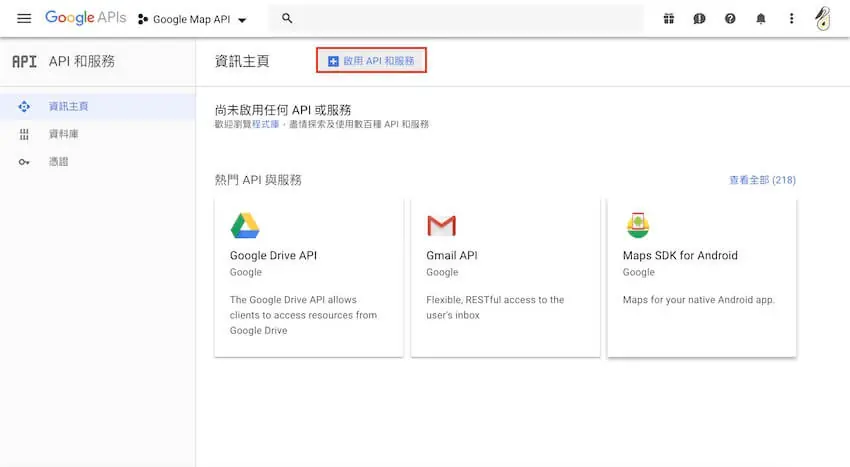Click the 資訊主頁 page heading
Screen dimensions: 850x467
[x=242, y=61]
